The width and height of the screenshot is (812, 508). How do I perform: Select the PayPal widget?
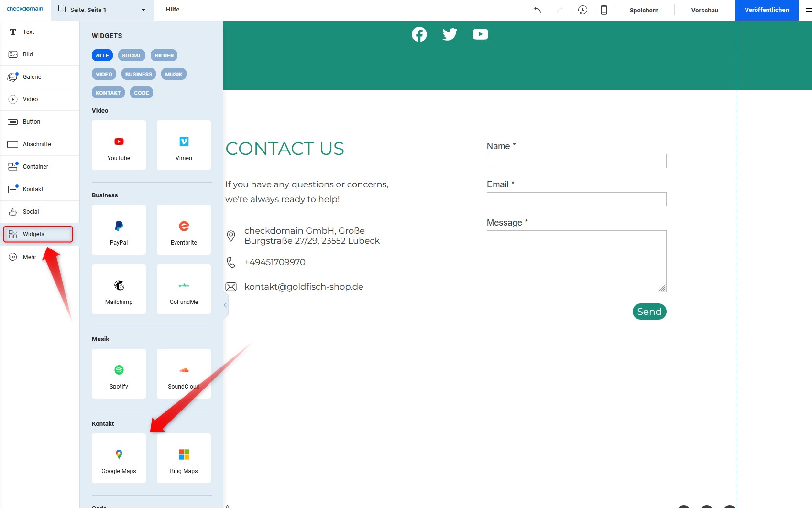[119, 230]
